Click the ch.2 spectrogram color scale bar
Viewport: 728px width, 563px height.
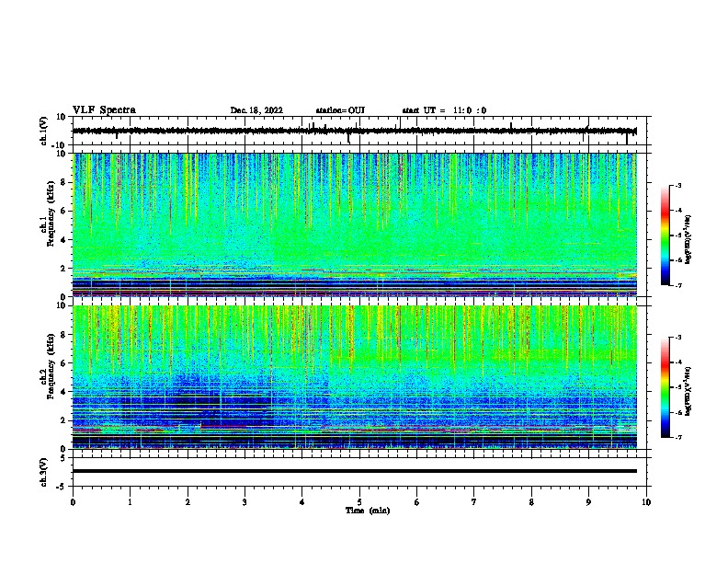(665, 387)
